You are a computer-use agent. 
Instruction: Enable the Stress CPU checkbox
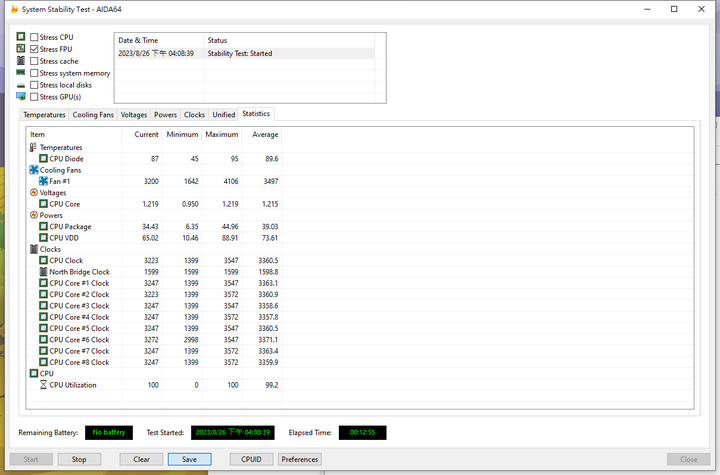click(x=34, y=37)
